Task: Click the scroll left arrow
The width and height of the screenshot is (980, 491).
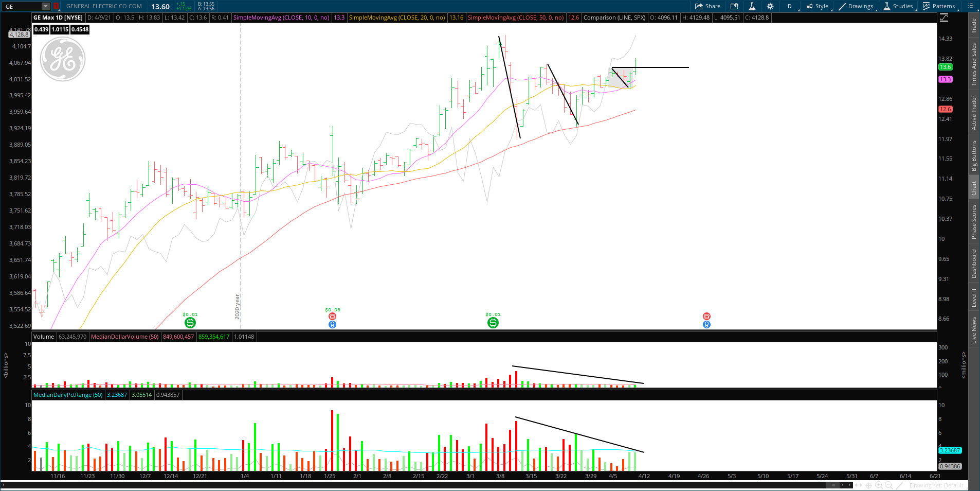Action: [842, 485]
